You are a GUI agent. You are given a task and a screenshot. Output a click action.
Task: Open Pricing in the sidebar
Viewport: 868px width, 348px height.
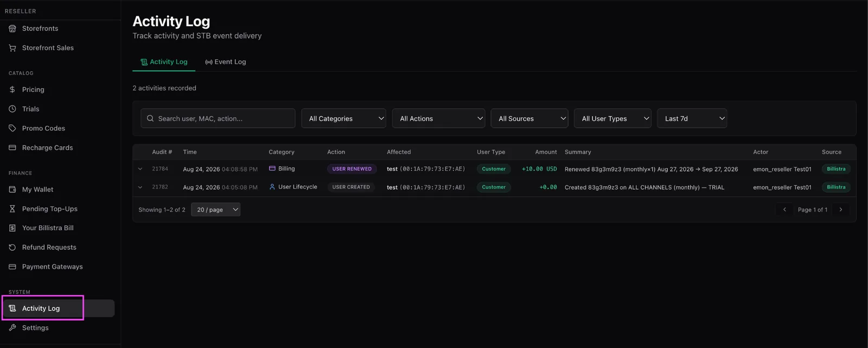coord(60,90)
